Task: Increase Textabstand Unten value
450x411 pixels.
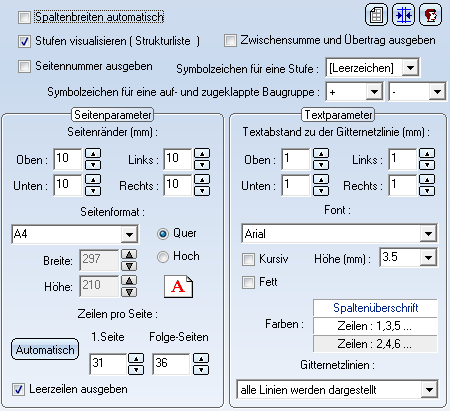Action: (321, 180)
